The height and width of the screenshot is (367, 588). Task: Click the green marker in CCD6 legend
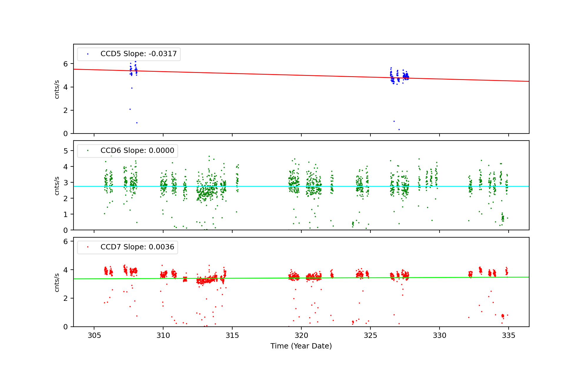[x=88, y=151]
